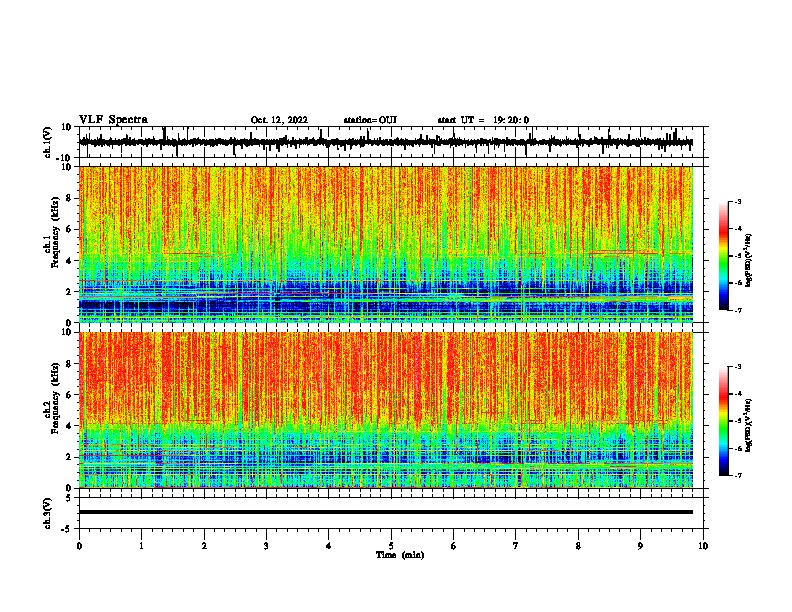792x612 pixels.
Task: Click the "-10" tick on ch.1(V) axis
Action: 64,158
